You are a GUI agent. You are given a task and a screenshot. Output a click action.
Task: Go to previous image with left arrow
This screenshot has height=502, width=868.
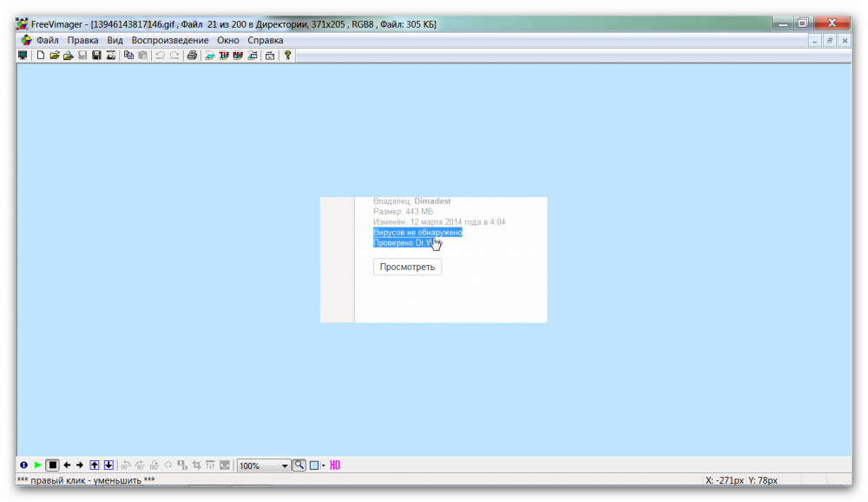(67, 466)
